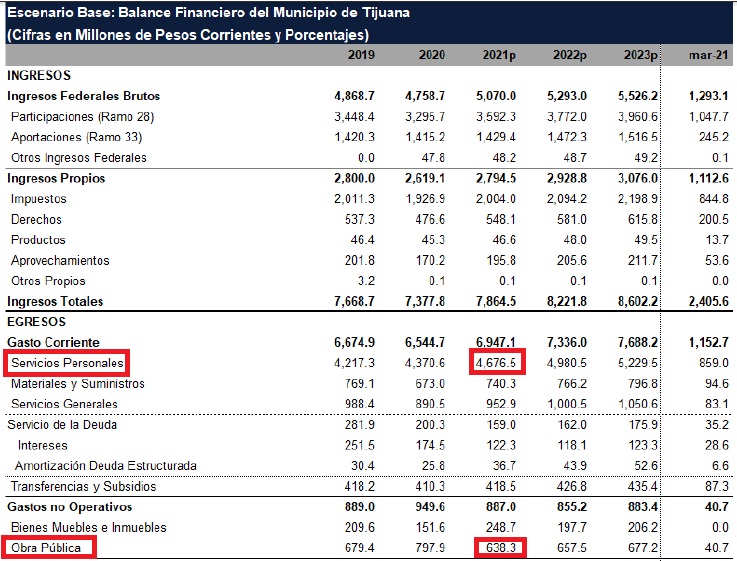Screen dimensions: 737x561
Task: Click the 'Gasto Corriente' row label
Action: (x=53, y=342)
